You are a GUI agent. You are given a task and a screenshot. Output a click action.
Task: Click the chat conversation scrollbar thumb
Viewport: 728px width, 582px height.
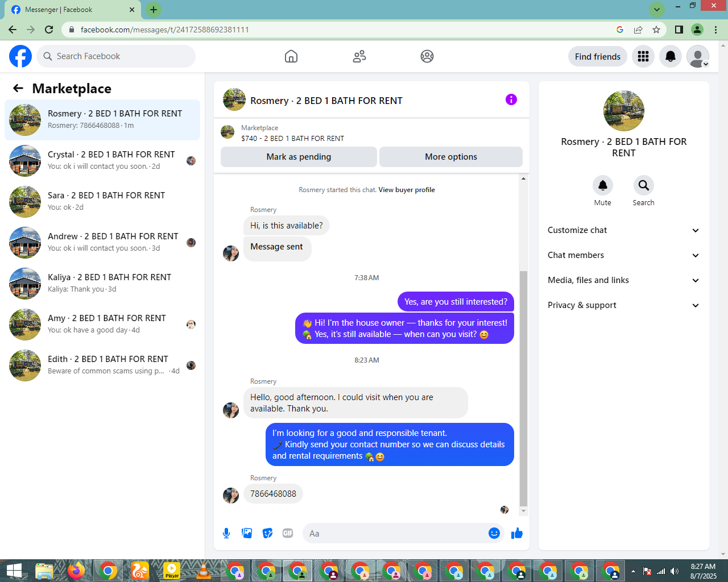[523, 388]
